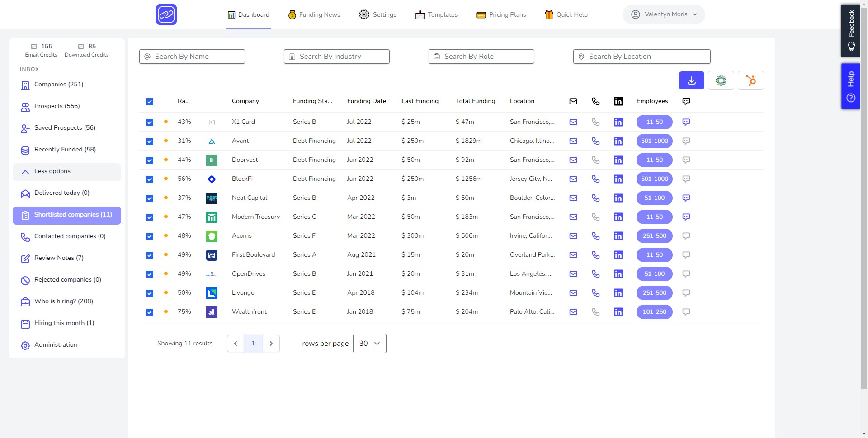Viewport: 868px width, 438px height.
Task: Click the Search By Role field
Action: click(481, 57)
